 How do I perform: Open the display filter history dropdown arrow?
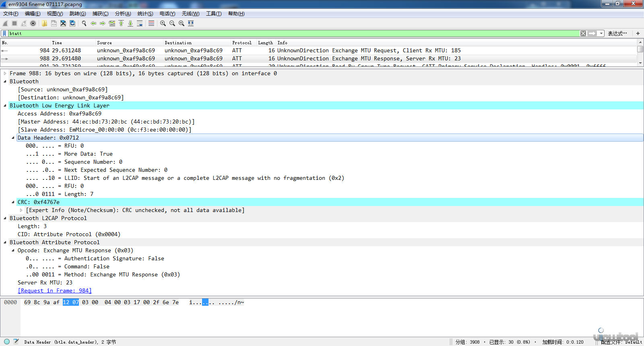pyautogui.click(x=601, y=33)
